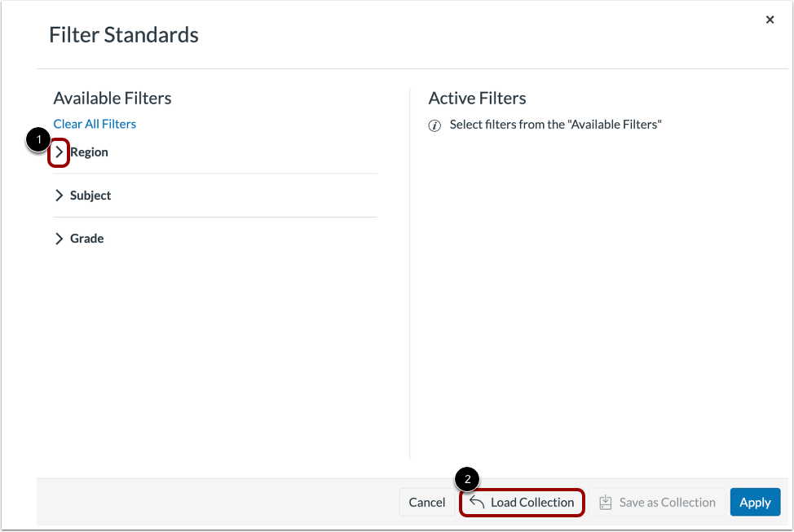Click the Subject filter label
This screenshot has width=794, height=532.
tap(90, 196)
